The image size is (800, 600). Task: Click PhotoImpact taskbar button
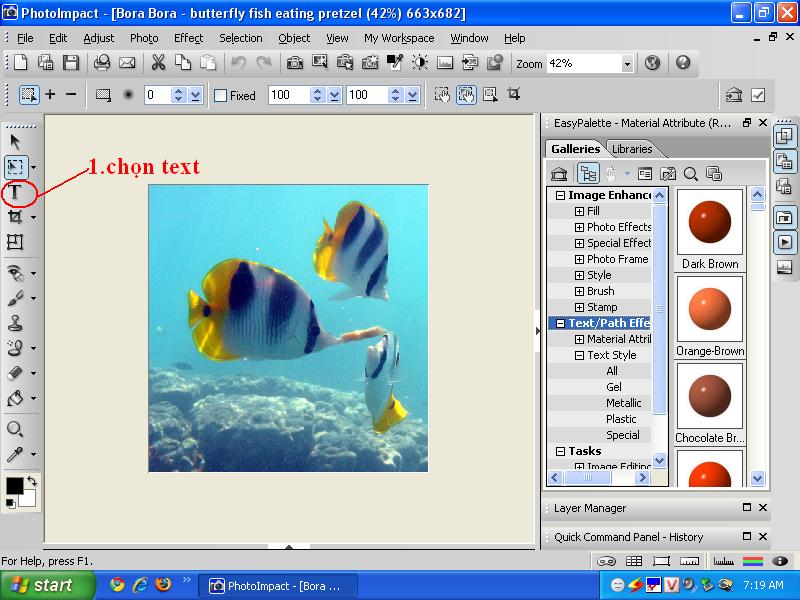[x=277, y=586]
